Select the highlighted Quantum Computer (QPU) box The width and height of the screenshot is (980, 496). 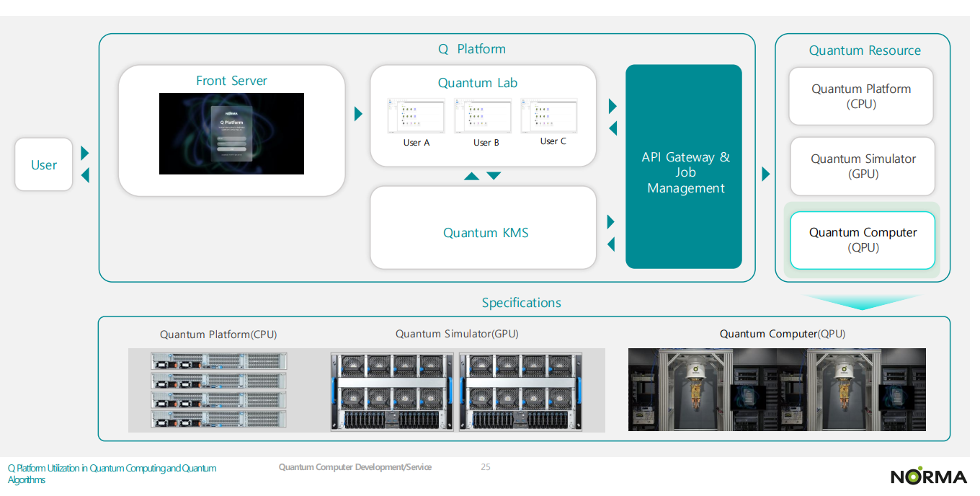863,240
